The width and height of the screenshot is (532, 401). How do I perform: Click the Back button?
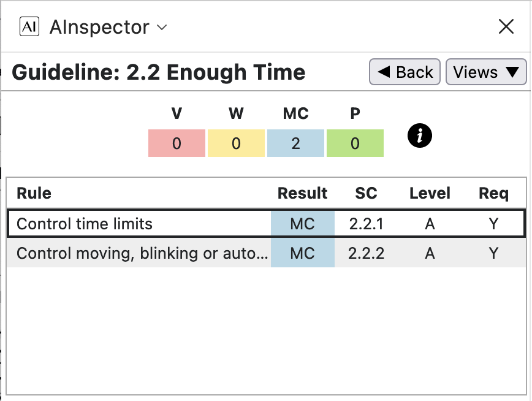(405, 72)
